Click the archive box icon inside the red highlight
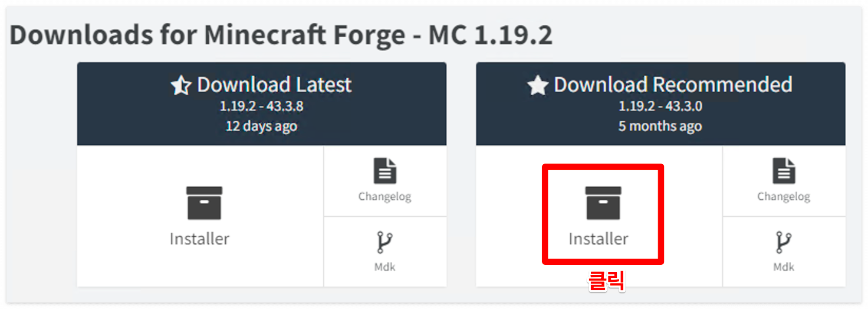868x309 pixels. [603, 203]
